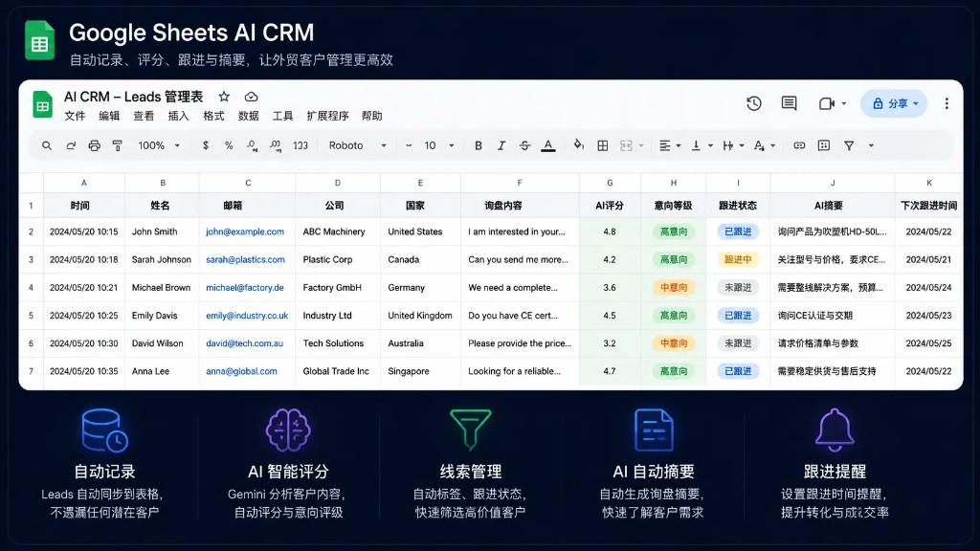Toggle italic formatting
Screen dimensions: 980x551
point(501,145)
